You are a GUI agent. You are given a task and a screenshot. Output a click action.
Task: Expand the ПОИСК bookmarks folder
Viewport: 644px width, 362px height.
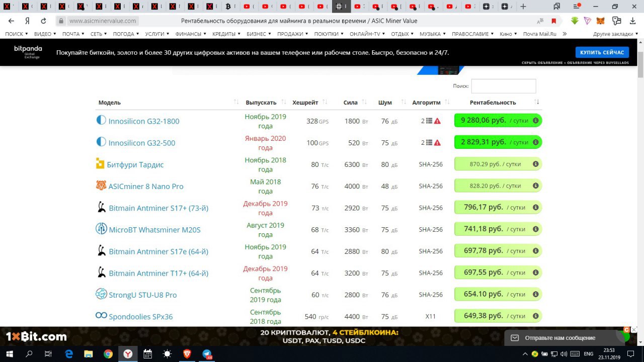(x=17, y=34)
